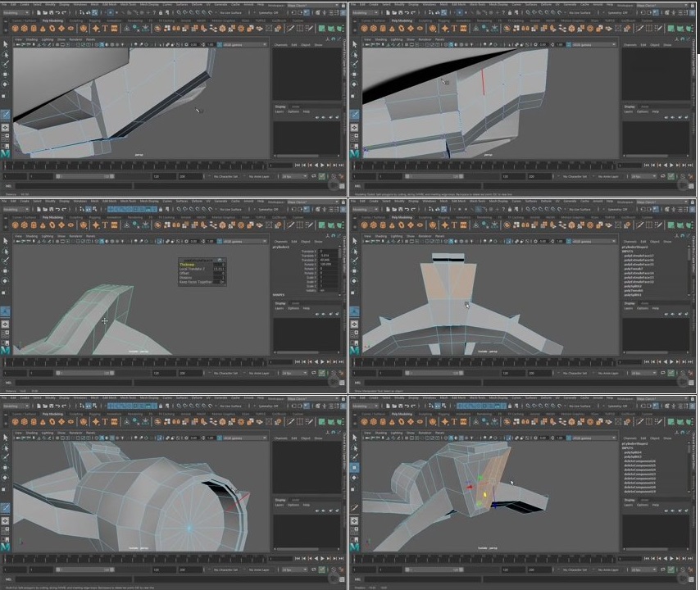Click layer editor Layers in bottom-right panel
The height and width of the screenshot is (590, 700).
pos(629,505)
